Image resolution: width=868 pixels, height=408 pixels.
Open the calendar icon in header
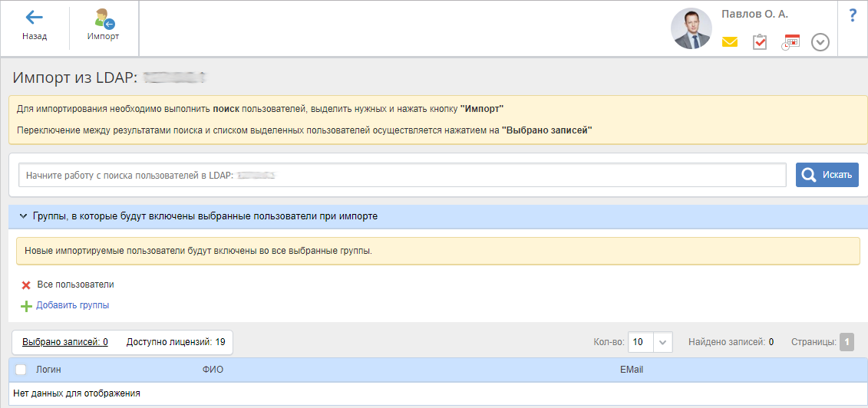coord(790,42)
